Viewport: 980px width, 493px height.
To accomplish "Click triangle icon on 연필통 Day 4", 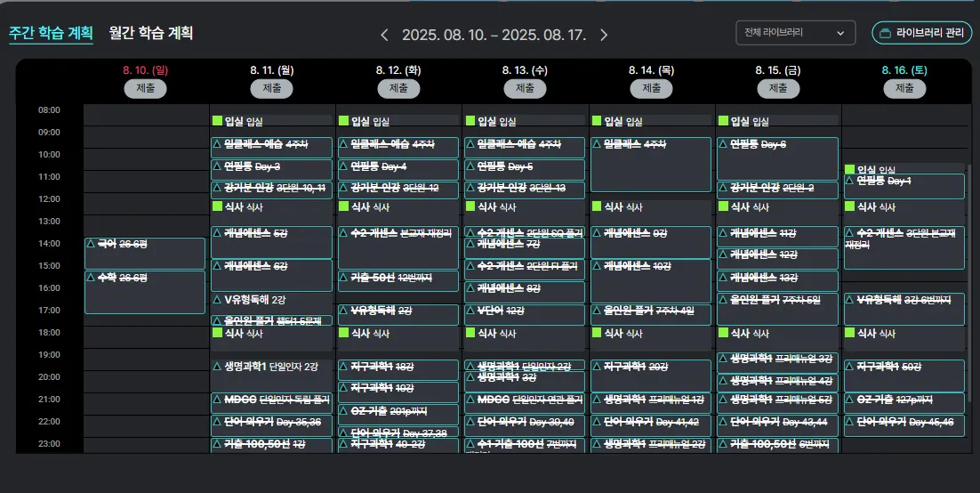I will pos(344,166).
